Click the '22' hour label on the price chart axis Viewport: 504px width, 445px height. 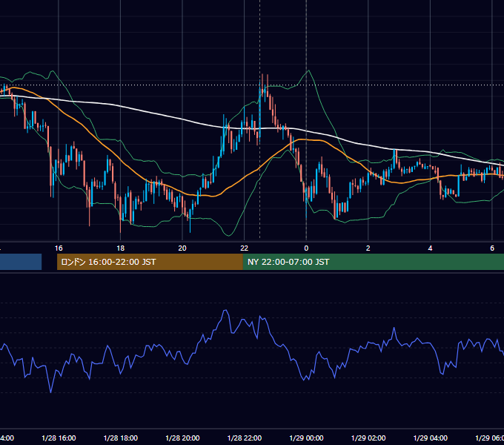click(245, 248)
